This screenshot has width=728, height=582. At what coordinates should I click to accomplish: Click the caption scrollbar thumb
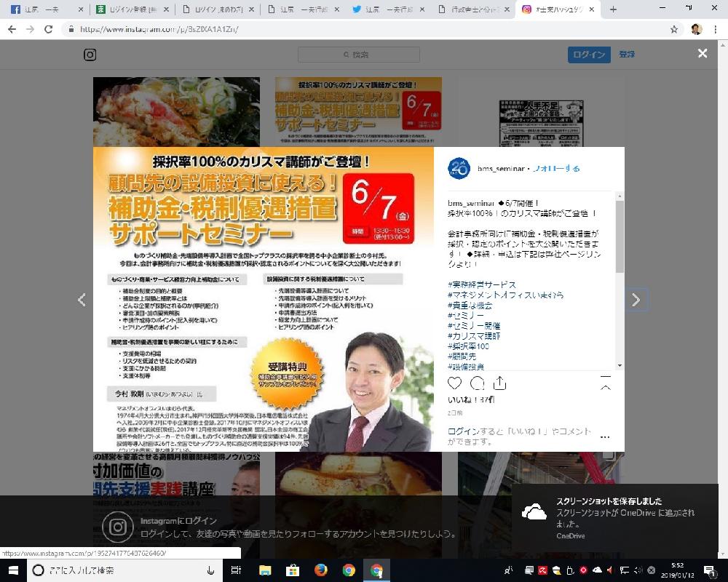tap(620, 236)
